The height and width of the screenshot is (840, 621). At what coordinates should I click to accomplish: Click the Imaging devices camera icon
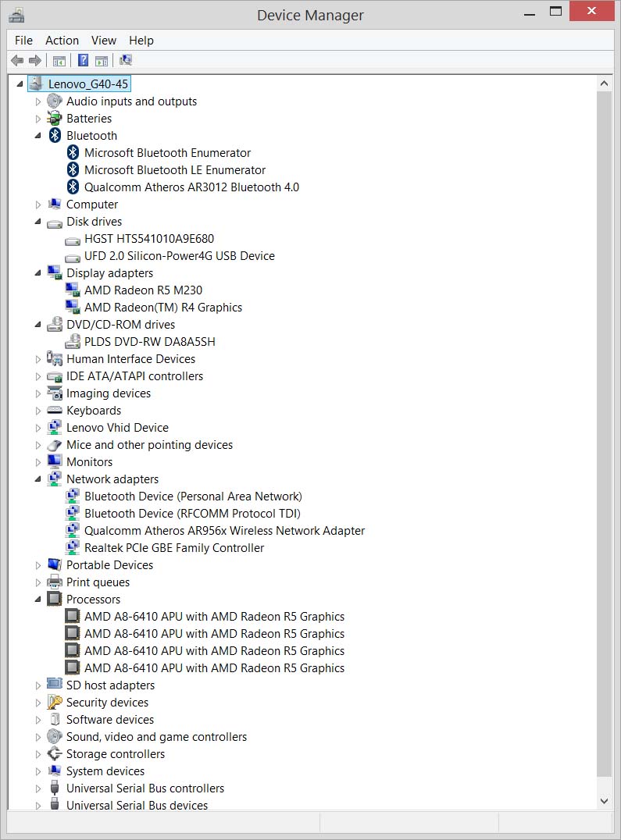tap(54, 393)
